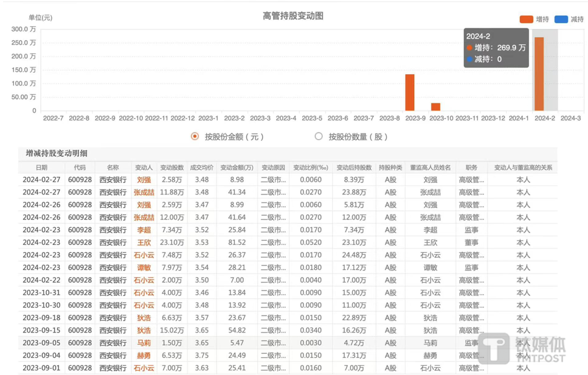This screenshot has width=588, height=375.
Task: Click the 变动原因 column header
Action: pyautogui.click(x=274, y=168)
